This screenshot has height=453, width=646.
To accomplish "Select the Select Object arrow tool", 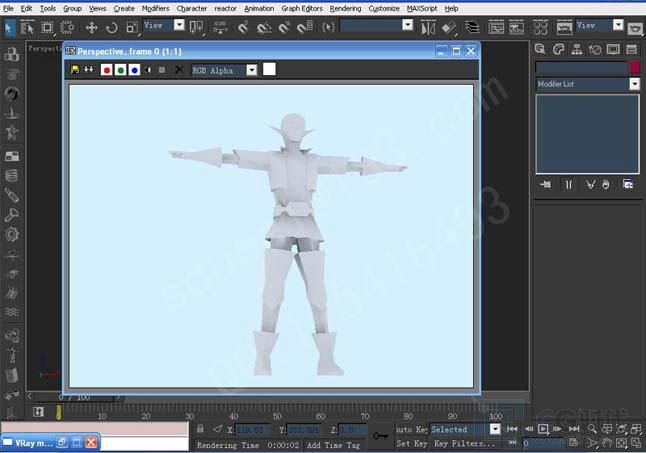I will [x=9, y=28].
